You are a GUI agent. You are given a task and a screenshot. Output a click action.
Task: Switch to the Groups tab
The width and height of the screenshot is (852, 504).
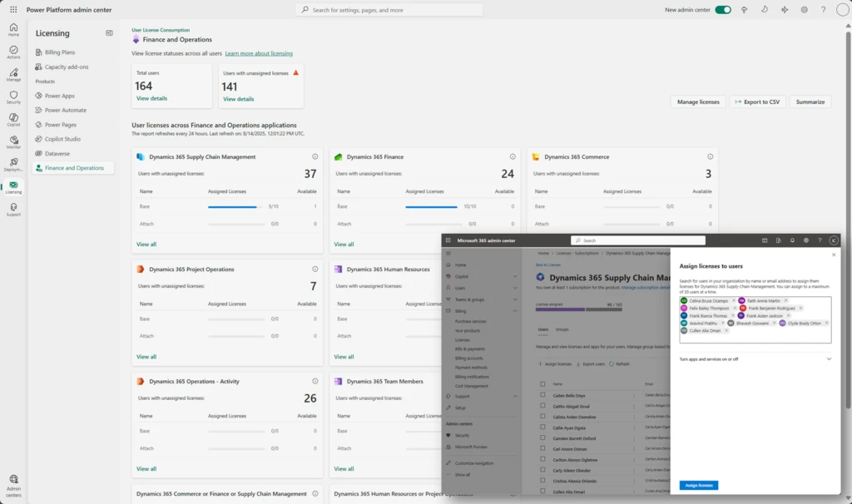(x=562, y=330)
